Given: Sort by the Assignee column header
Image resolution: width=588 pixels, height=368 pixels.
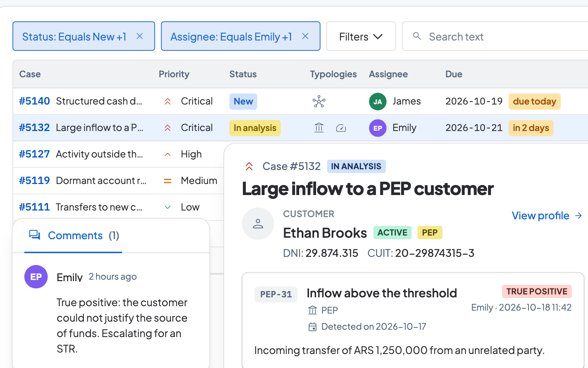Looking at the screenshot, I should pyautogui.click(x=388, y=74).
